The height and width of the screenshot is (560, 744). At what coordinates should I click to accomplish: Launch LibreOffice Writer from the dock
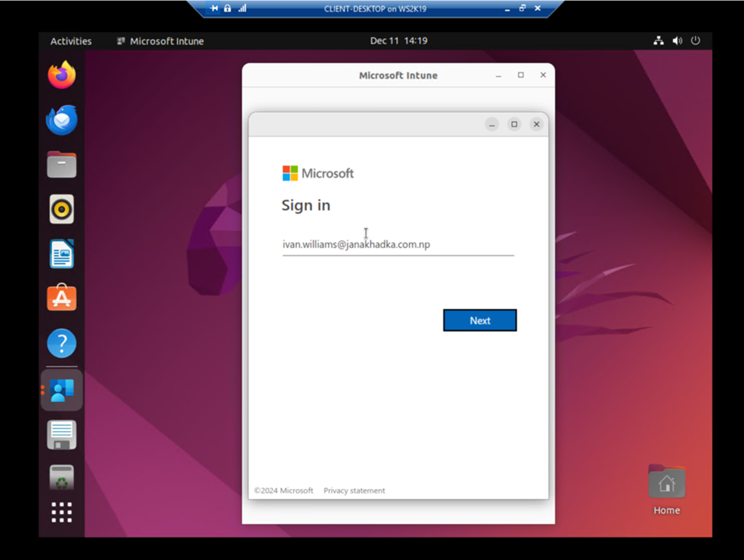[62, 253]
